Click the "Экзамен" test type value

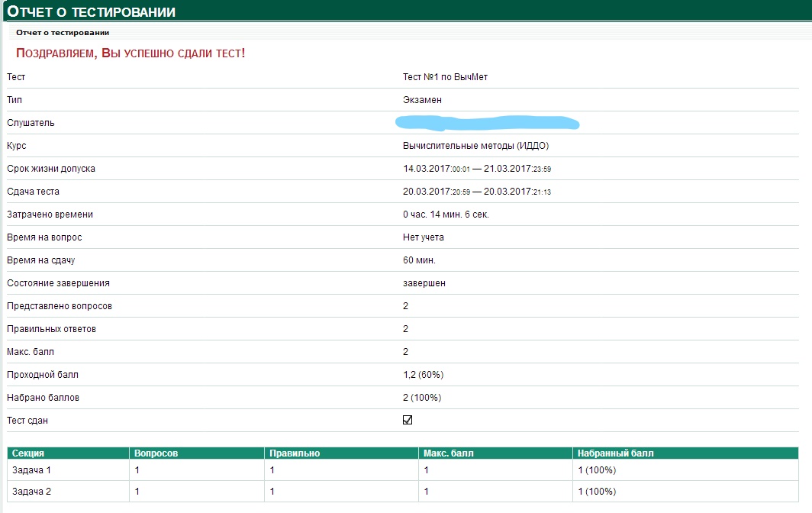point(422,100)
